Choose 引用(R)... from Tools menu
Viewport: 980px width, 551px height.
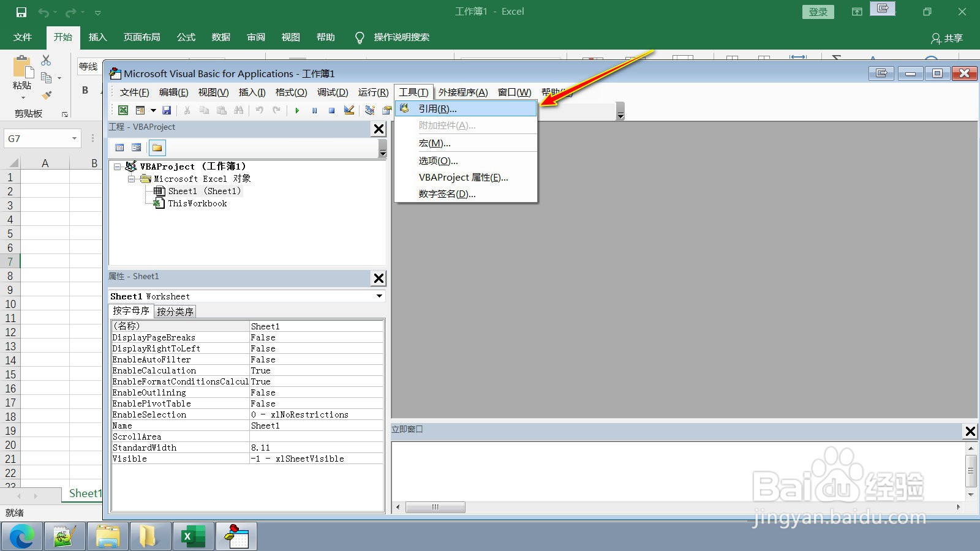click(x=466, y=108)
